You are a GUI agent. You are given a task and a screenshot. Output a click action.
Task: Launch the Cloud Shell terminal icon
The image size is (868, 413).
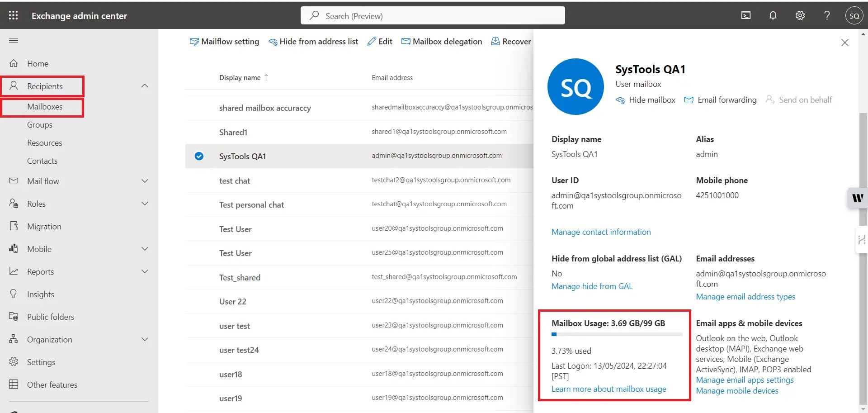pyautogui.click(x=745, y=15)
